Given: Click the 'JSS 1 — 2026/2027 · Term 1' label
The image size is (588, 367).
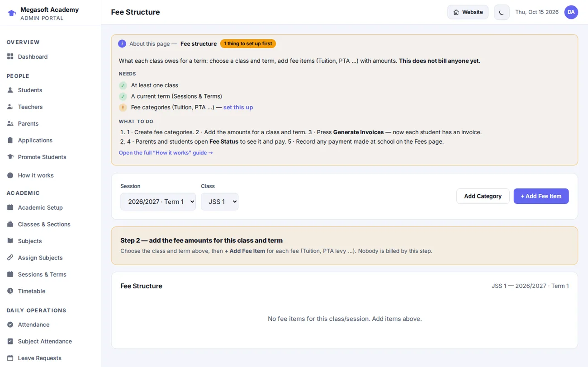Looking at the screenshot, I should (530, 286).
